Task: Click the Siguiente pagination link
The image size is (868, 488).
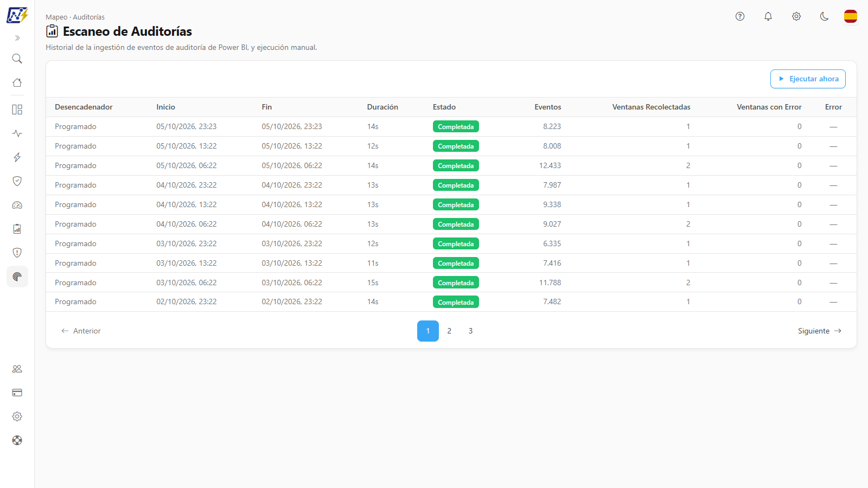Action: (819, 331)
